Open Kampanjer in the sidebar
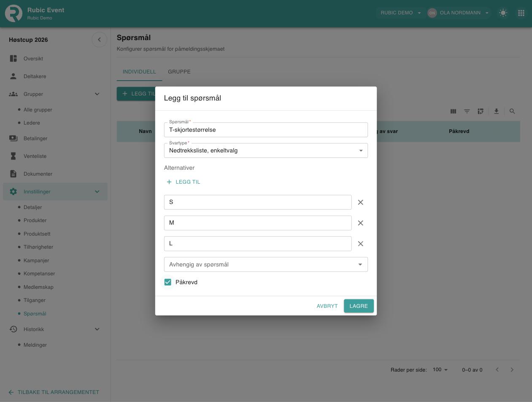532x402 pixels. pos(36,261)
